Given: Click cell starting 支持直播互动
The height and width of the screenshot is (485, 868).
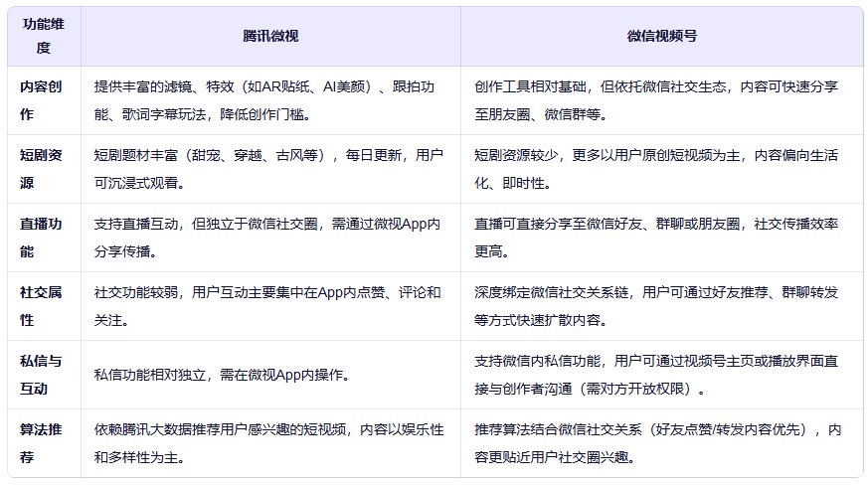Looking at the screenshot, I should 270,238.
